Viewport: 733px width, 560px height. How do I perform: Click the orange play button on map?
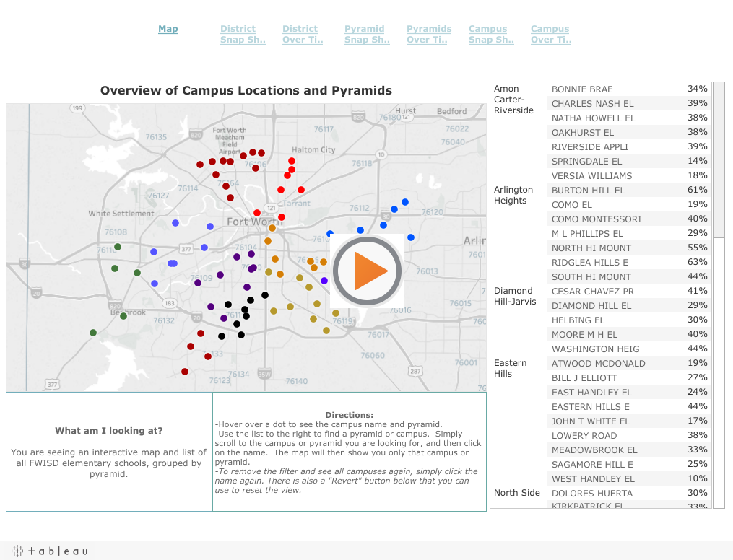coord(367,271)
